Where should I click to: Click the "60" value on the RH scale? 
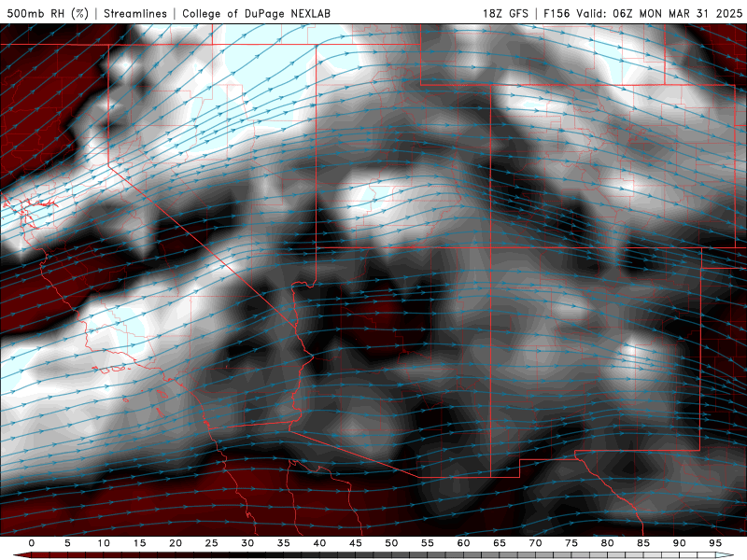463,543
